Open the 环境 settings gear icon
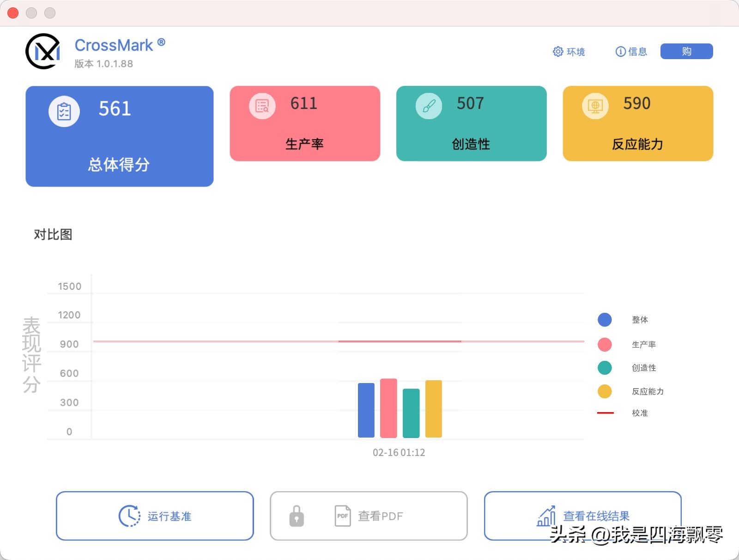Screen dimensions: 739x560 pos(558,52)
